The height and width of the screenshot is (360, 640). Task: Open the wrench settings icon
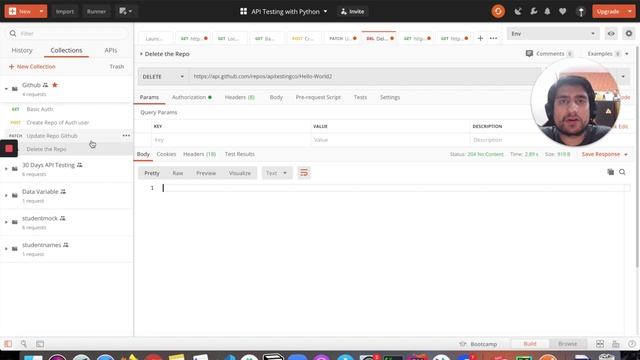(533, 11)
